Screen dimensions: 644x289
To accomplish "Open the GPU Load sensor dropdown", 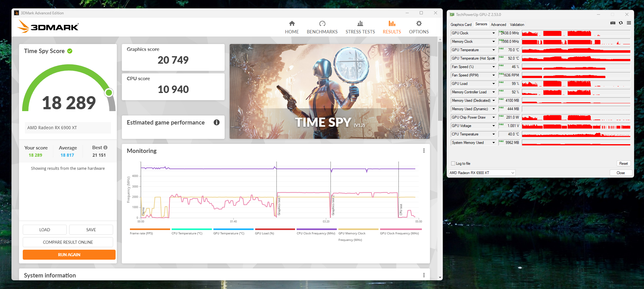I will (x=494, y=84).
